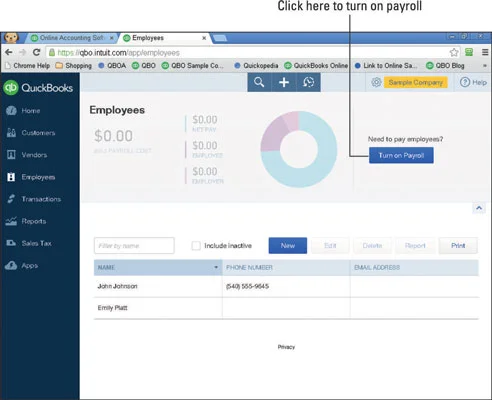Viewport: 492px width, 400px height.
Task: Click the Turn on Payroll button
Action: (401, 155)
